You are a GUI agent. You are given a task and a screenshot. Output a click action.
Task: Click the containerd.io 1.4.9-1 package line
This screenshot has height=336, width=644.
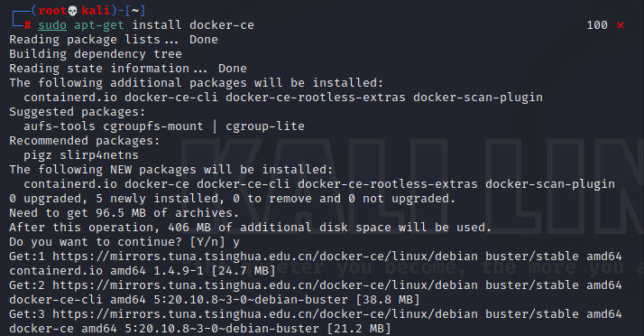[143, 271]
